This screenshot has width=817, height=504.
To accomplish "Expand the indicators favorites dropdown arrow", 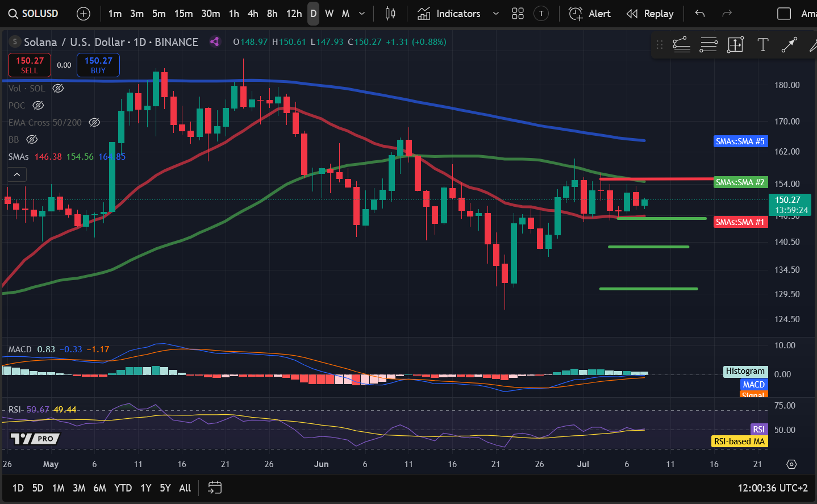I will tap(496, 14).
